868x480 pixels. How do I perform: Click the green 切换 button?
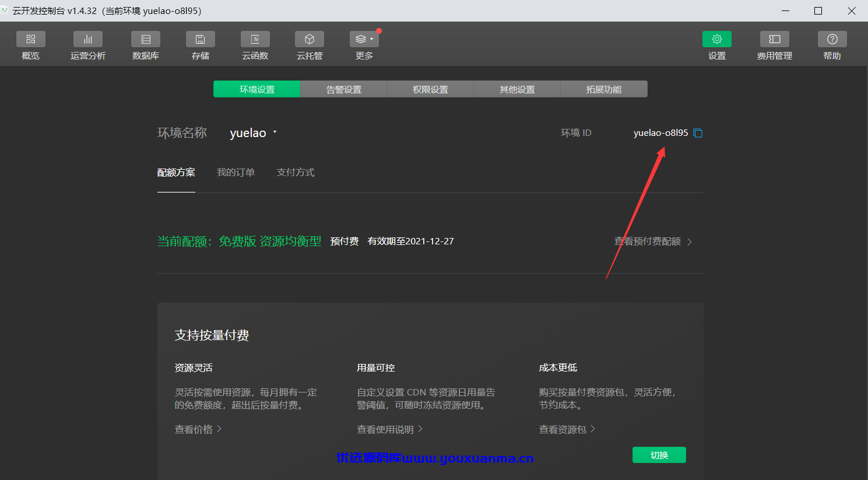(659, 455)
